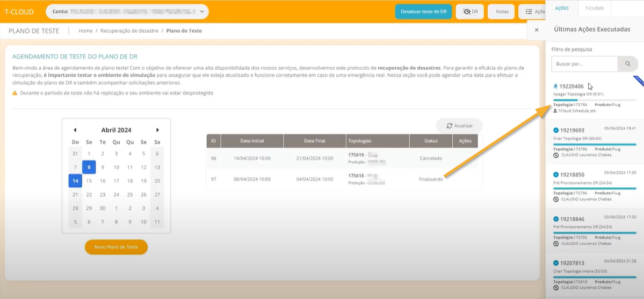Click date 08/04/2024 10:00 cell
The height and width of the screenshot is (299, 644).
click(252, 179)
